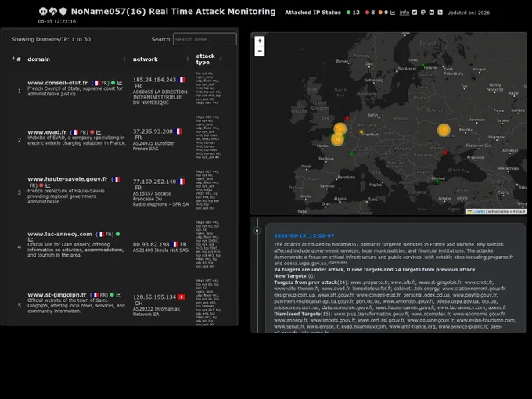Sort table by domain column
The width and height of the screenshot is (532, 399).
pyautogui.click(x=77, y=59)
